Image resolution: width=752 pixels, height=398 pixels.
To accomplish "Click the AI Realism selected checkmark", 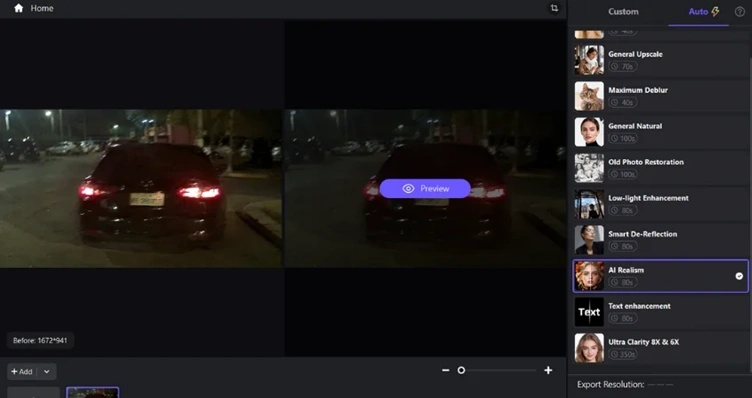I will point(739,276).
